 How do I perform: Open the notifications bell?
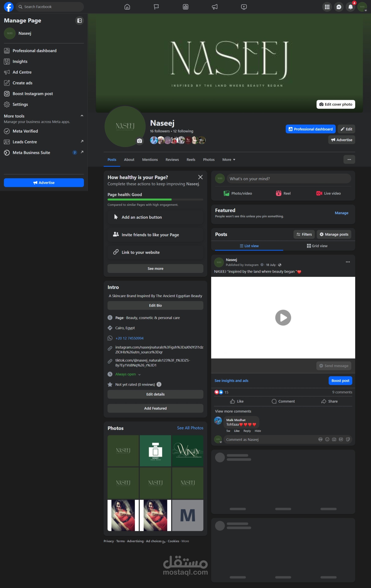click(350, 7)
